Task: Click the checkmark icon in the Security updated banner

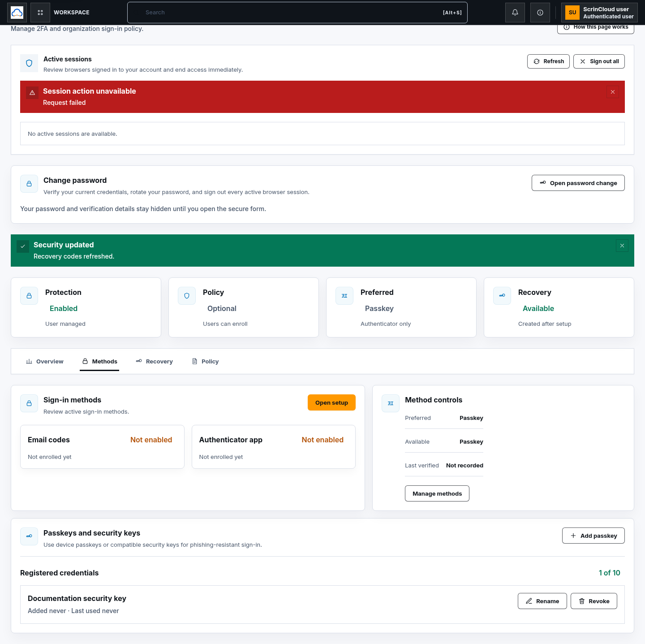Action: point(23,246)
